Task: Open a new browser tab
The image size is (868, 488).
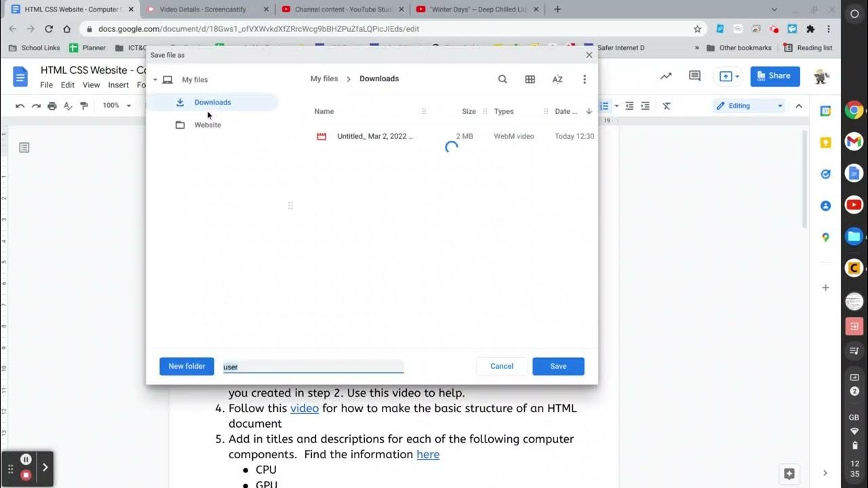Action: (557, 9)
